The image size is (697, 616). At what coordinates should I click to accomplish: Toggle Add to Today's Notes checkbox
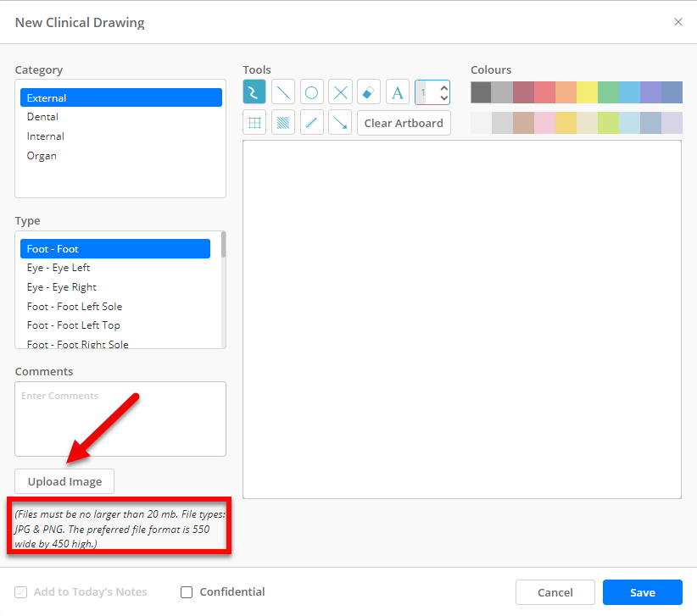21,592
